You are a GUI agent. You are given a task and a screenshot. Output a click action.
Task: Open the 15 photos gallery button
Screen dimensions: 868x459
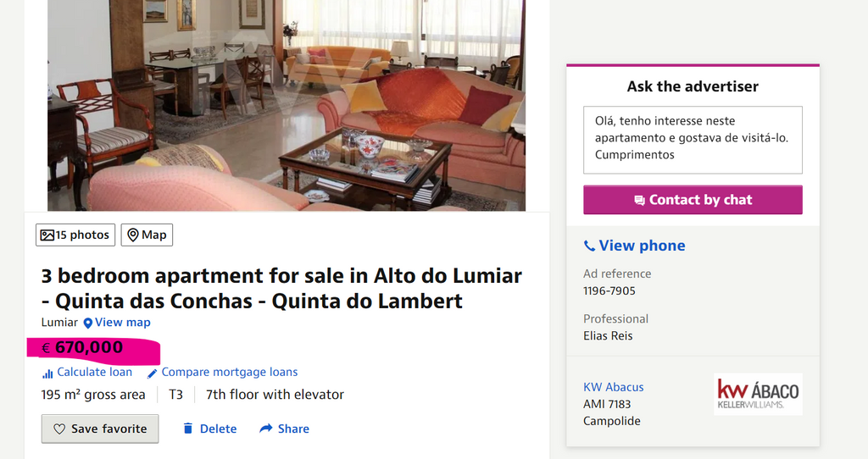pyautogui.click(x=75, y=235)
